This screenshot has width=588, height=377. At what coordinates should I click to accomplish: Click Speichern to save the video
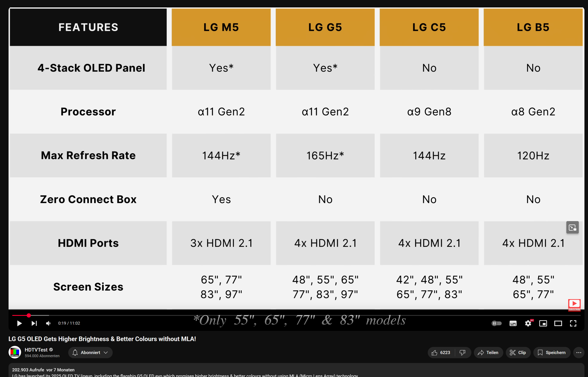[552, 353]
